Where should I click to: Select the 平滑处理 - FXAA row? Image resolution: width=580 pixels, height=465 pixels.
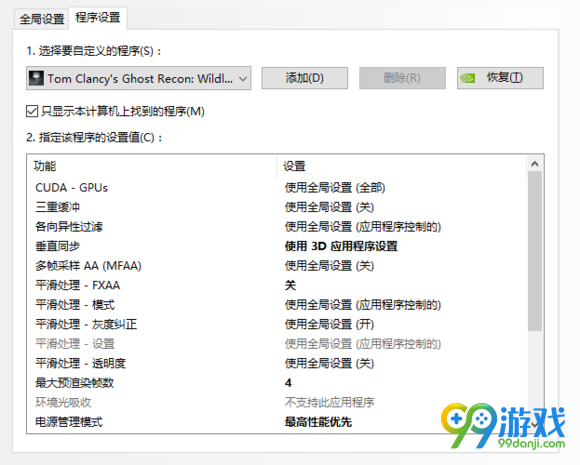click(277, 285)
